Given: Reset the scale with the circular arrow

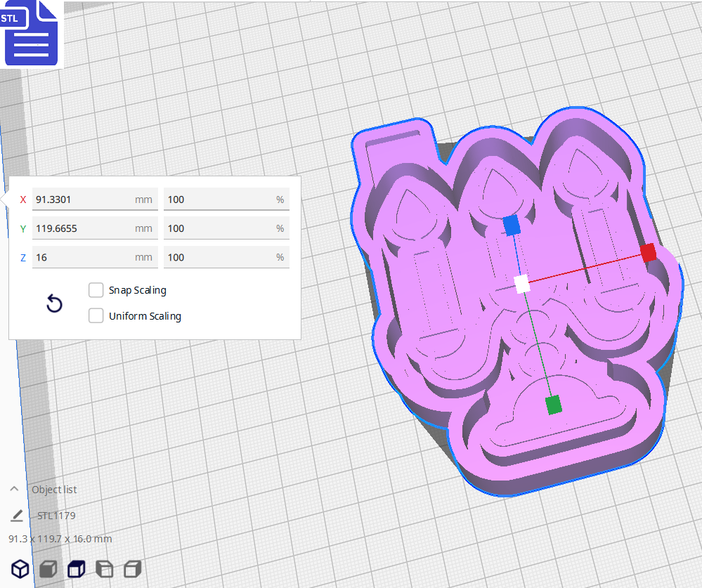Looking at the screenshot, I should 54,303.
